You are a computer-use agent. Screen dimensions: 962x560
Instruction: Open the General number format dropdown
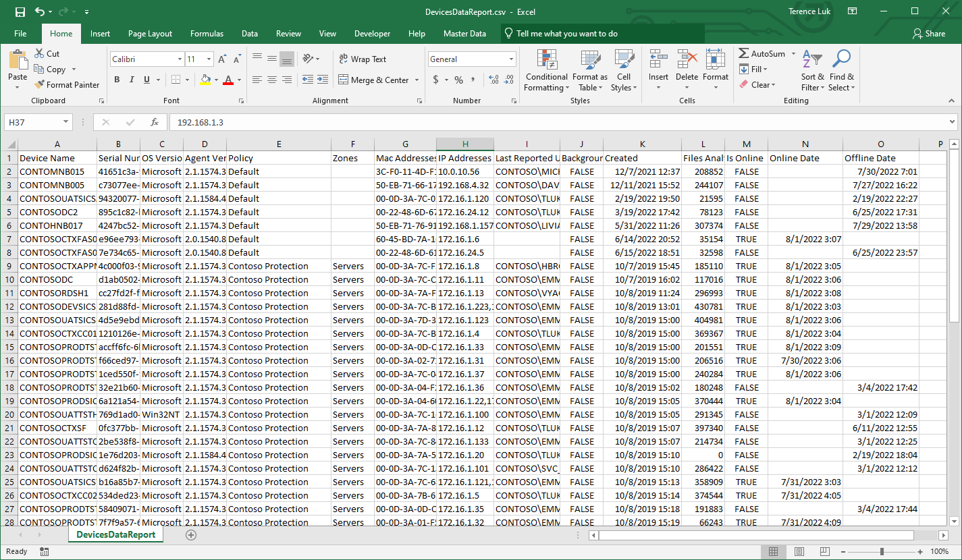tap(512, 59)
